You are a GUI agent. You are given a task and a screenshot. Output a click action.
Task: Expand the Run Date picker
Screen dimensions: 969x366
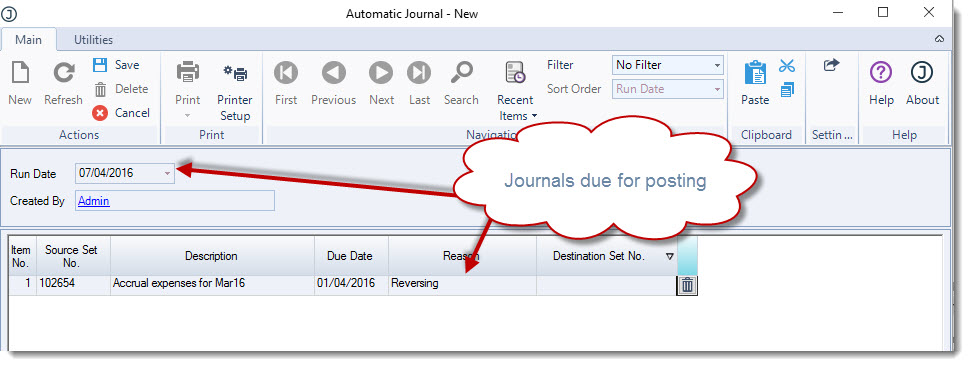pos(167,174)
